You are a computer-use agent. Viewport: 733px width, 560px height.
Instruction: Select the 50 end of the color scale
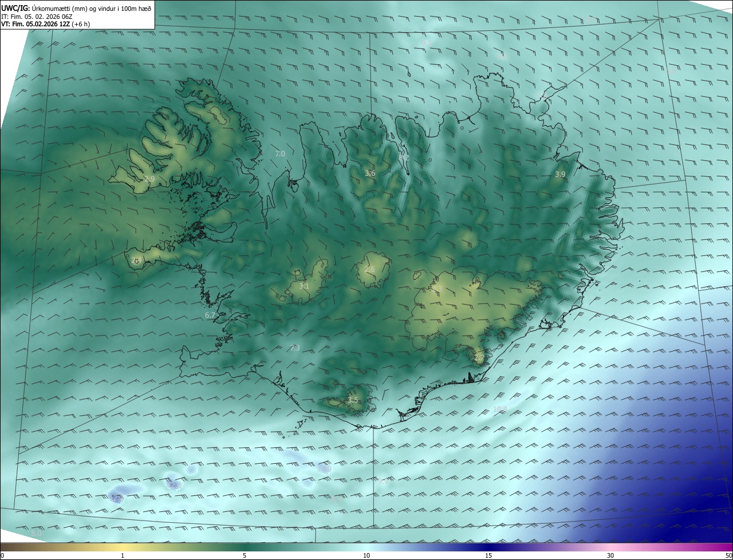(728, 555)
